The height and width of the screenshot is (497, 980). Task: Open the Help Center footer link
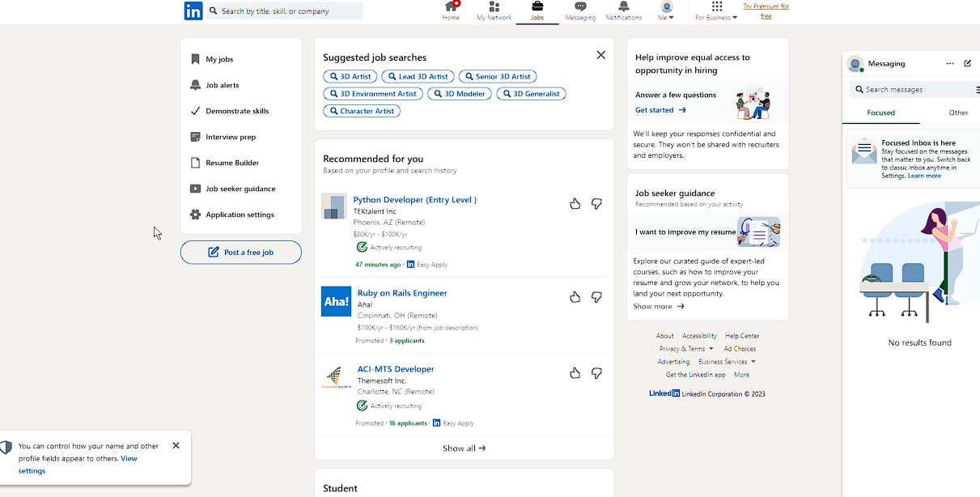(742, 336)
